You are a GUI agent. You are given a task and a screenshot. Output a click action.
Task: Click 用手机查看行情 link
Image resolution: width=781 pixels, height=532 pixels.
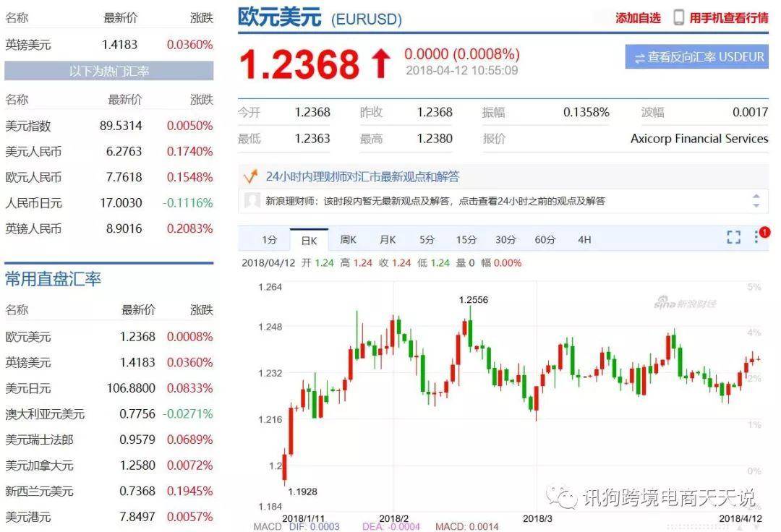coord(729,18)
